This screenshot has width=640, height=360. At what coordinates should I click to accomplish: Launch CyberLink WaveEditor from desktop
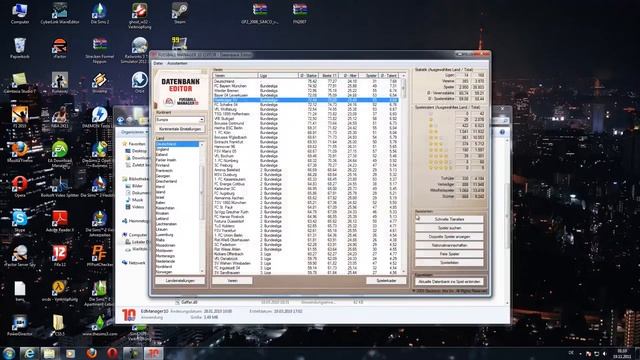click(60, 13)
